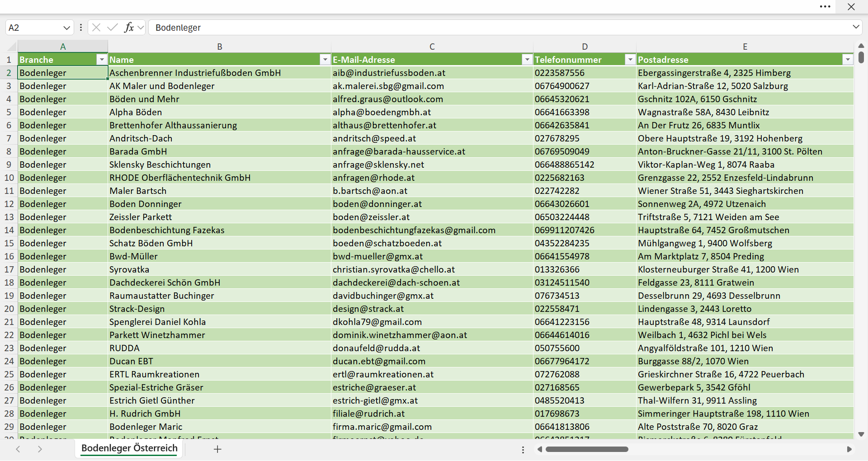This screenshot has height=461, width=868.
Task: Select cell dkohla79@gmail.com
Action: tap(432, 322)
